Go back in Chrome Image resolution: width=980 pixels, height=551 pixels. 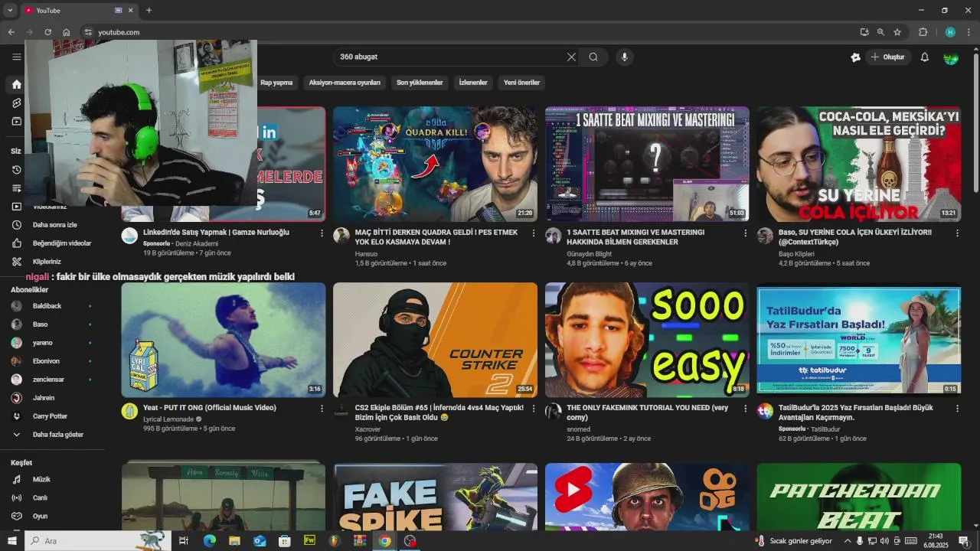coord(11,32)
